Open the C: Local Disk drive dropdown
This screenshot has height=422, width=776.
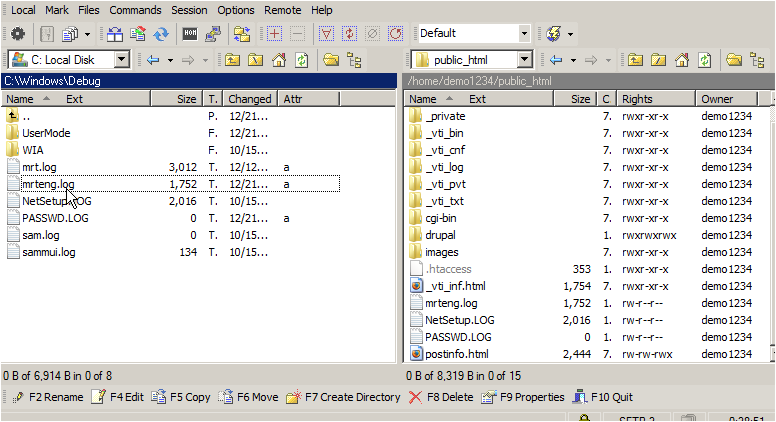[122, 60]
